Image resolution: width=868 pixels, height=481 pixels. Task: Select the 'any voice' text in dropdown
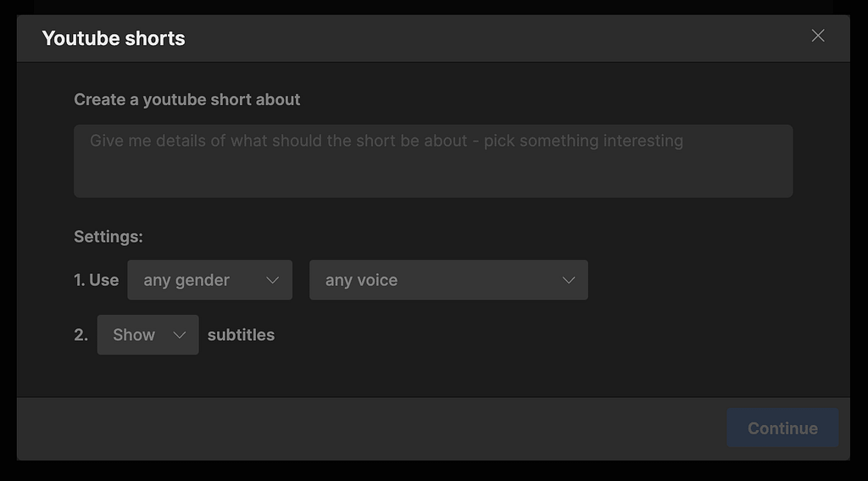click(361, 280)
